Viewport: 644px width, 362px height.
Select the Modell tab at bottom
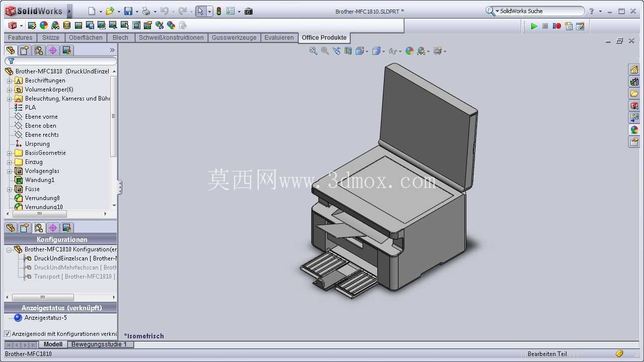(53, 344)
